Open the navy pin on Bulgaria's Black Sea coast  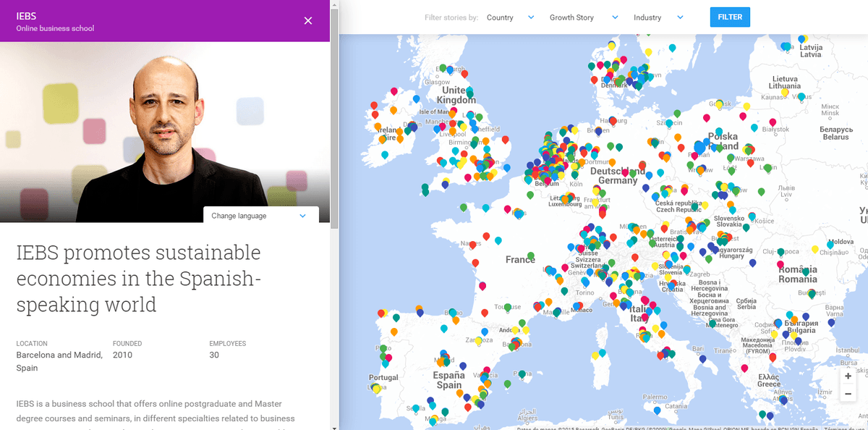point(831,322)
